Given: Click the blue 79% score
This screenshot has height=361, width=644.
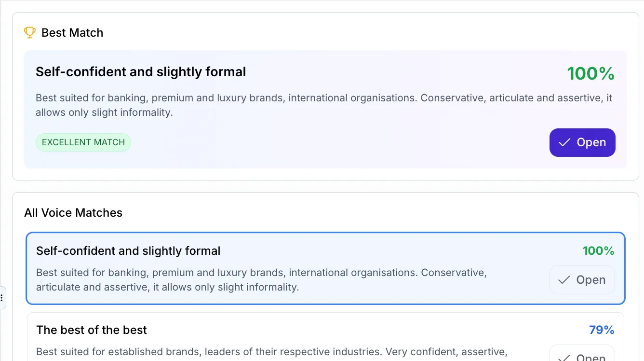Looking at the screenshot, I should 602,330.
